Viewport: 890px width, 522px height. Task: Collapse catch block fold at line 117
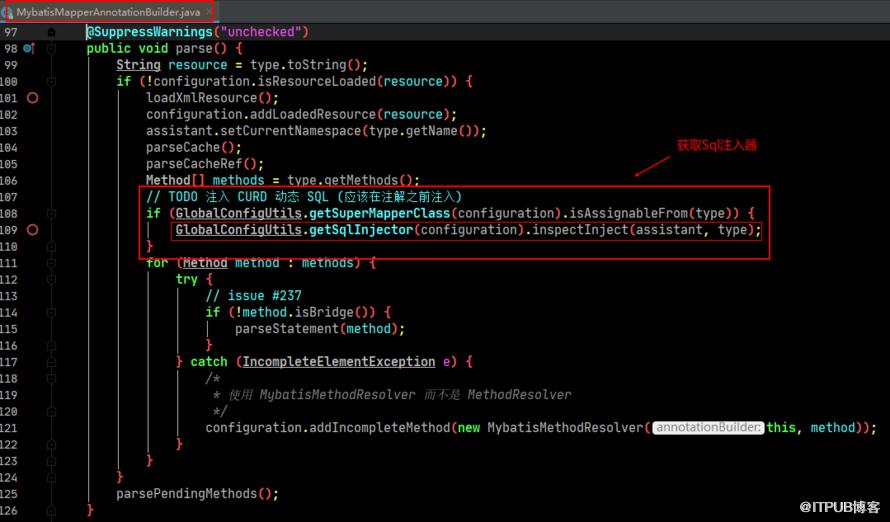[x=52, y=362]
